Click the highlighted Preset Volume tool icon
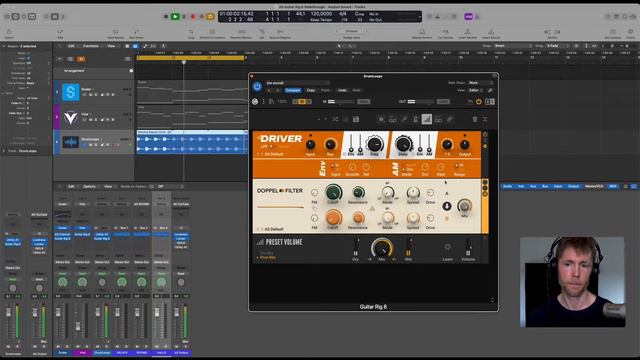Screen dimensions: 640x360 tap(427, 119)
